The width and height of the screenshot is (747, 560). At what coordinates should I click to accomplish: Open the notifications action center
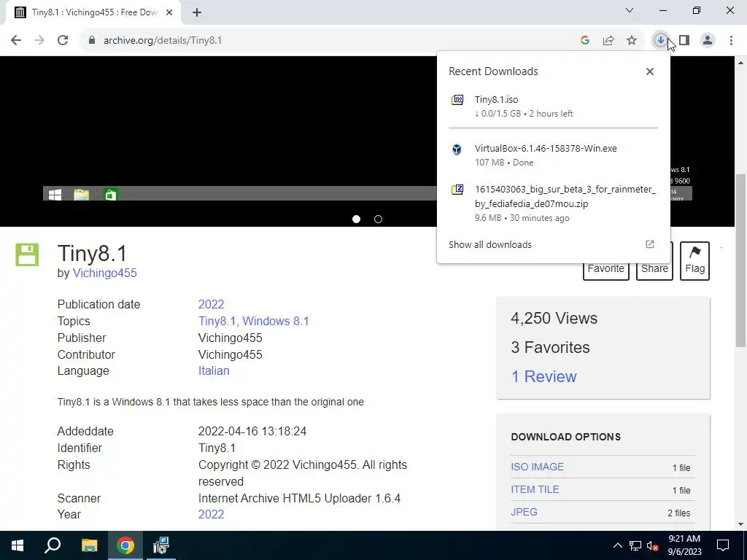click(x=723, y=545)
